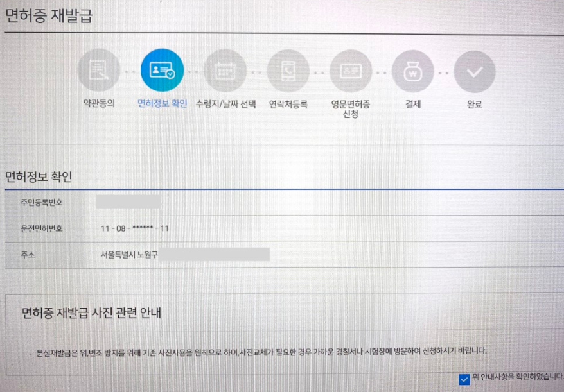Click the checkmark icon for 완료 step
The image size is (564, 392).
click(x=475, y=72)
